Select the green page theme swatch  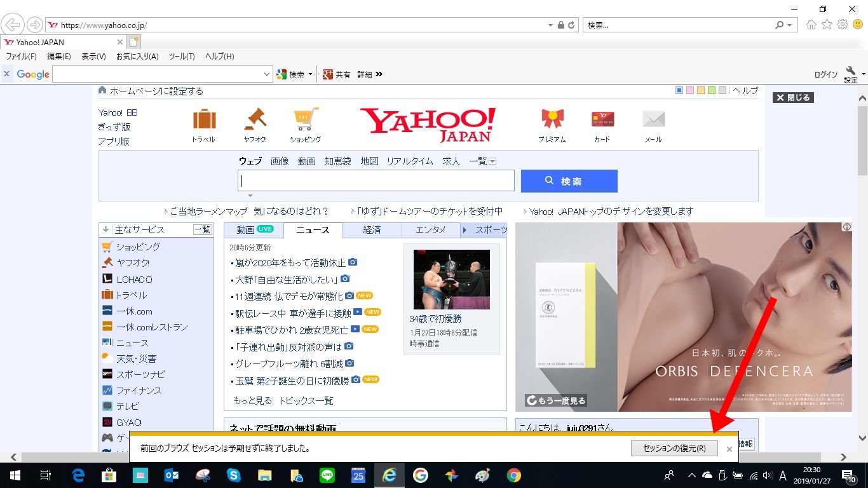click(x=712, y=90)
